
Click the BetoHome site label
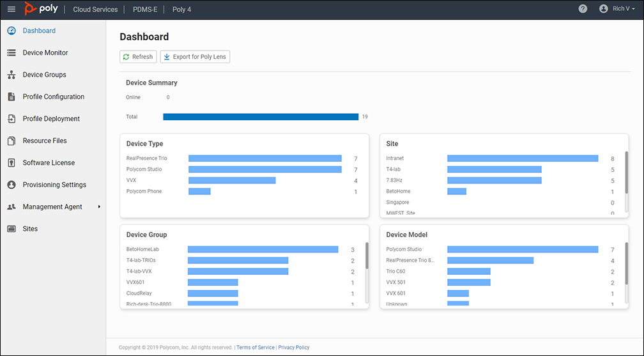coord(398,192)
